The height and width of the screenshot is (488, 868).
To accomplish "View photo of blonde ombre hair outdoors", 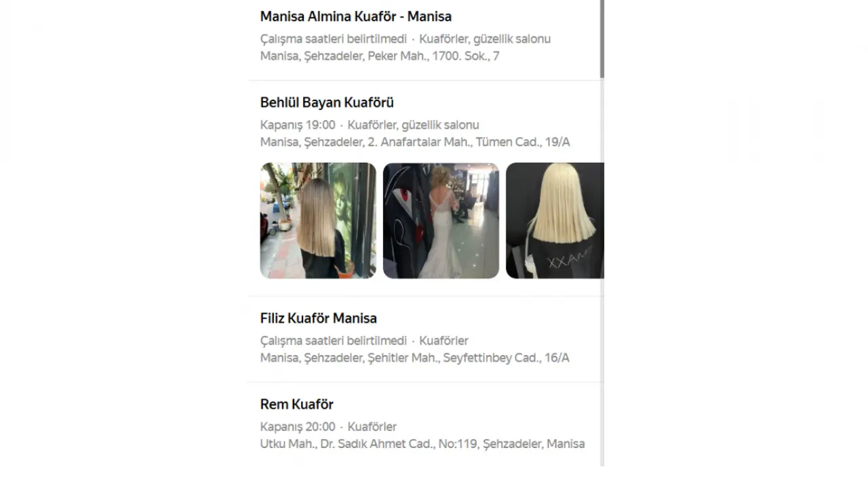I will pyautogui.click(x=318, y=220).
